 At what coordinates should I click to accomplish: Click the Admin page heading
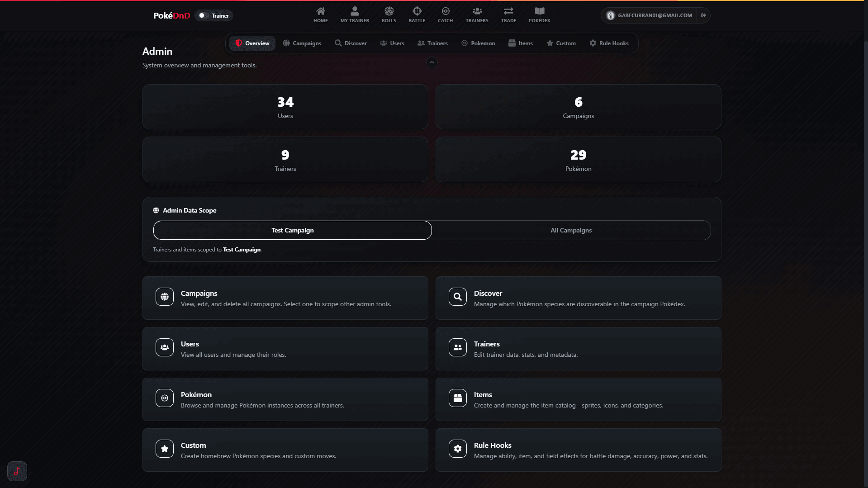pos(157,51)
